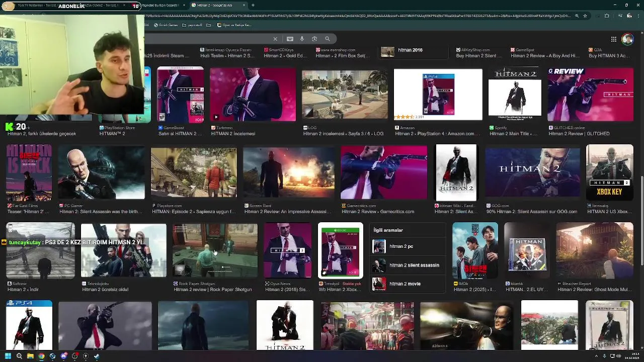Open the yayın stuff bookmarks folder

193,25
